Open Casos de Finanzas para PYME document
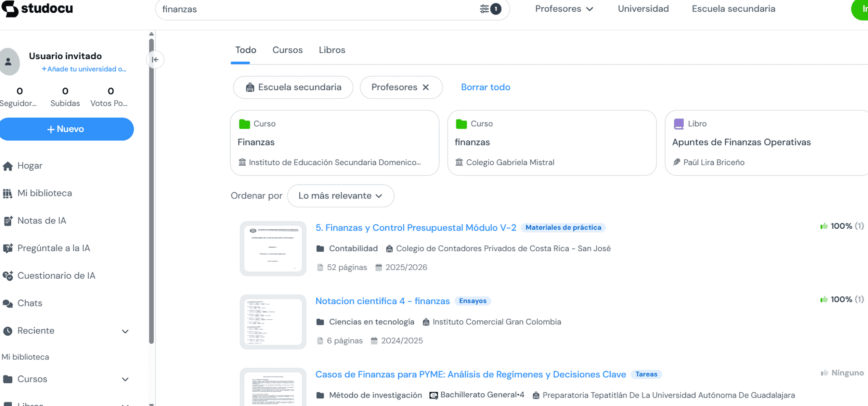The image size is (868, 406). click(471, 375)
